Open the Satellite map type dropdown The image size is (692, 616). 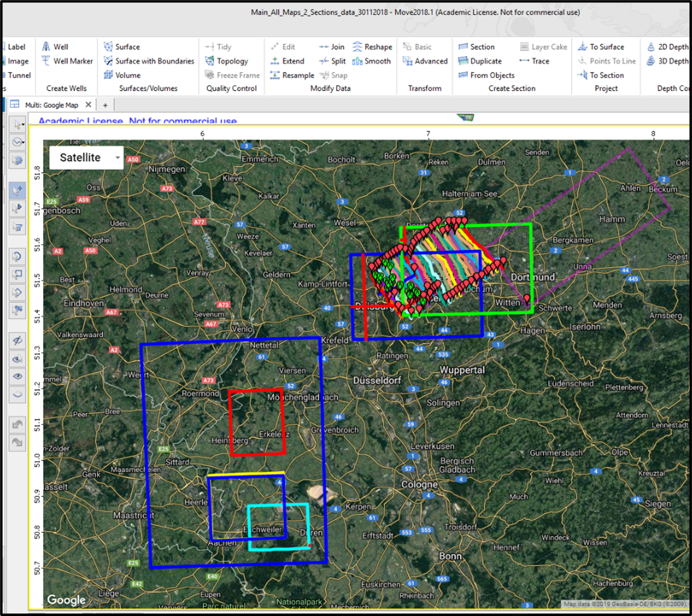(x=87, y=157)
